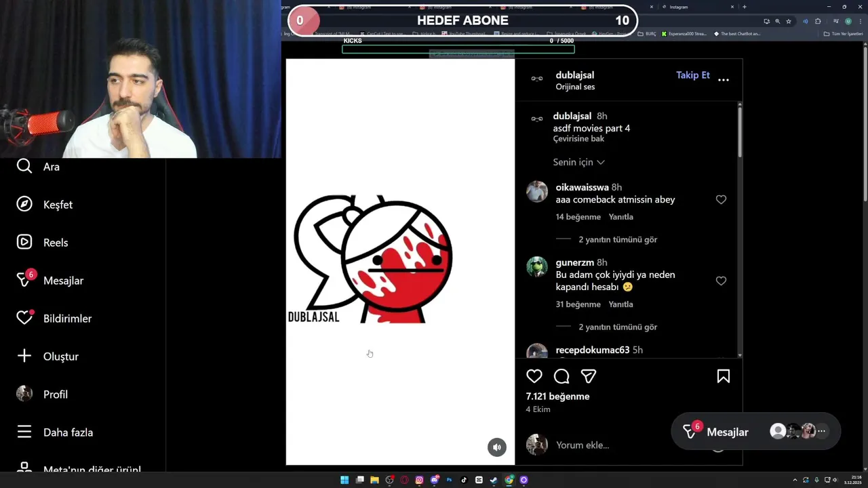Reply to gunerzm's comment
The image size is (868, 488).
[x=620, y=304]
